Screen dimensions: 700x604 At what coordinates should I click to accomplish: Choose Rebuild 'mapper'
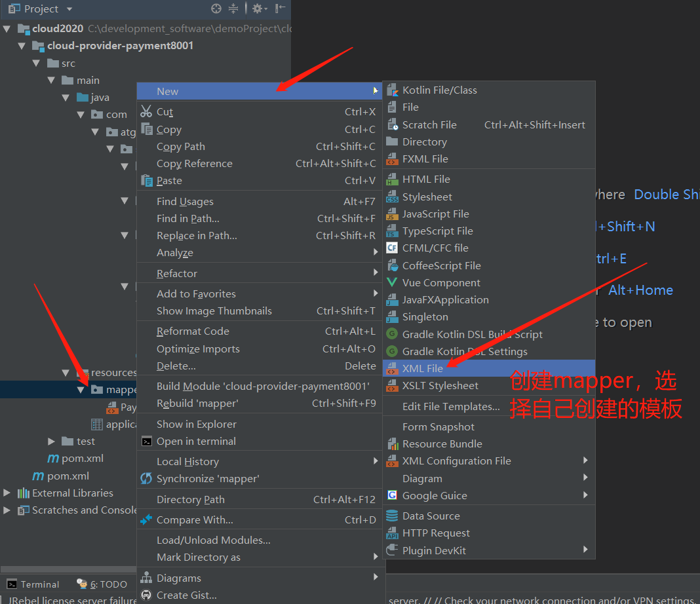click(260, 404)
